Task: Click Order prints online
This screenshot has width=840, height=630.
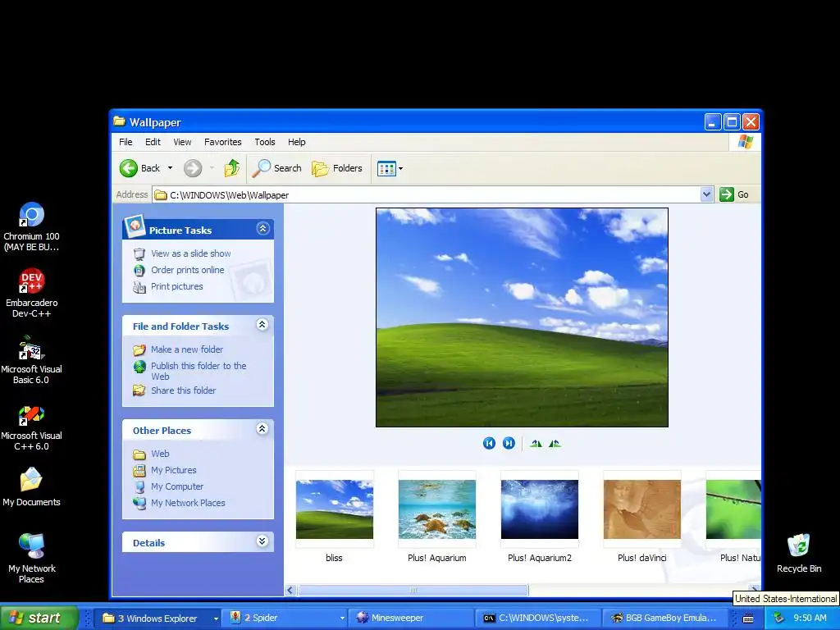Action: [188, 270]
